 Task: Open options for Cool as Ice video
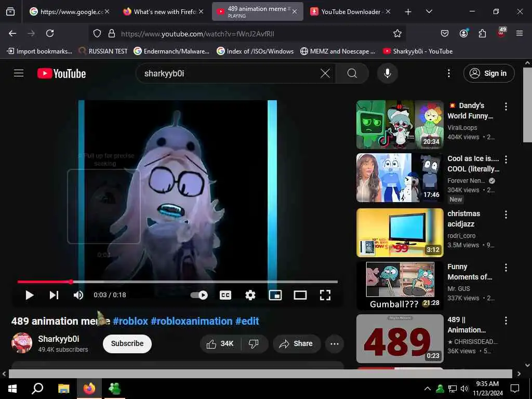click(x=506, y=159)
